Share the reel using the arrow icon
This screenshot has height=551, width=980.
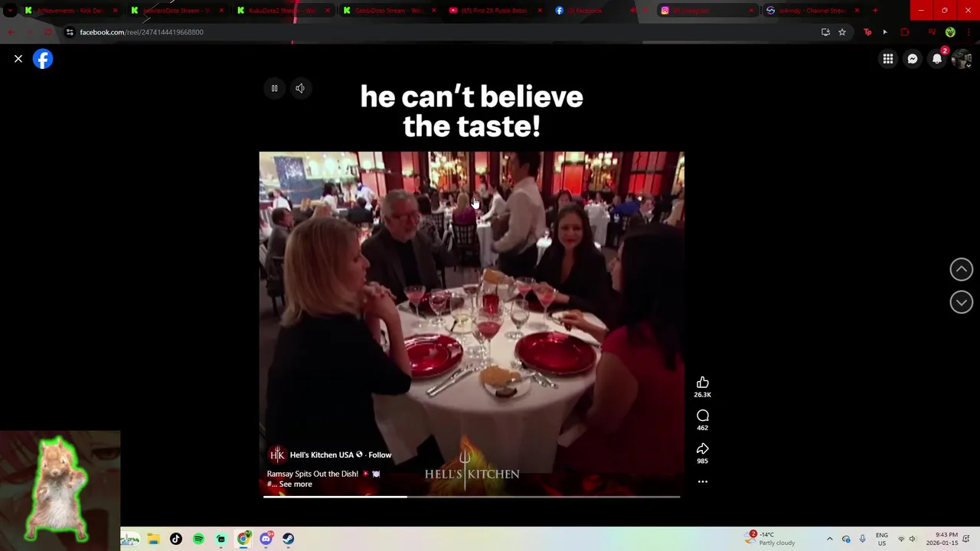pos(703,448)
